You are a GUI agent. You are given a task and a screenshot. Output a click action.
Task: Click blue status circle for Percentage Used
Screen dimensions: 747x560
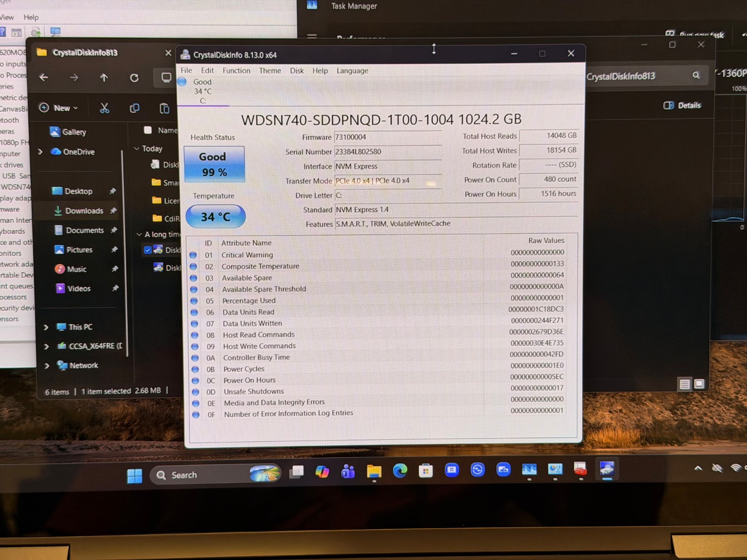tap(194, 301)
